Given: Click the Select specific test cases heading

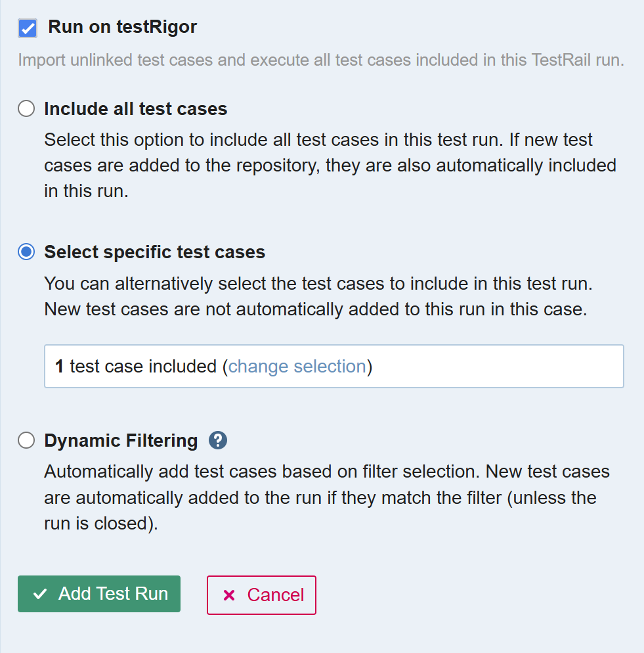Looking at the screenshot, I should (154, 252).
